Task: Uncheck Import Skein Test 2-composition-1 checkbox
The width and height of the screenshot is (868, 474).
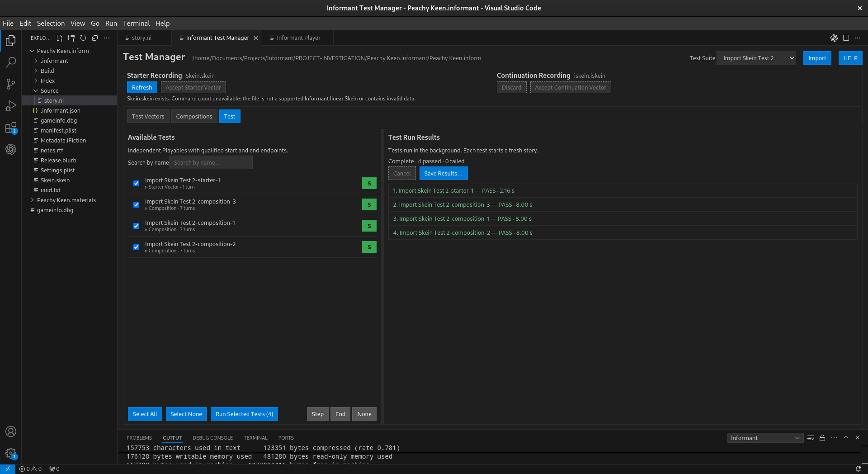Action: tap(136, 226)
